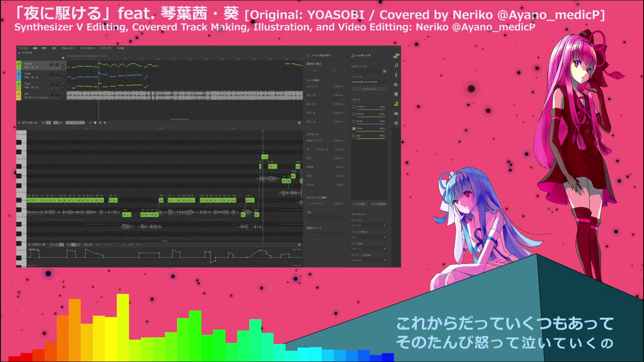Open the track list menu icon above tracks
Screen dimensions: 644x362
click(63, 58)
